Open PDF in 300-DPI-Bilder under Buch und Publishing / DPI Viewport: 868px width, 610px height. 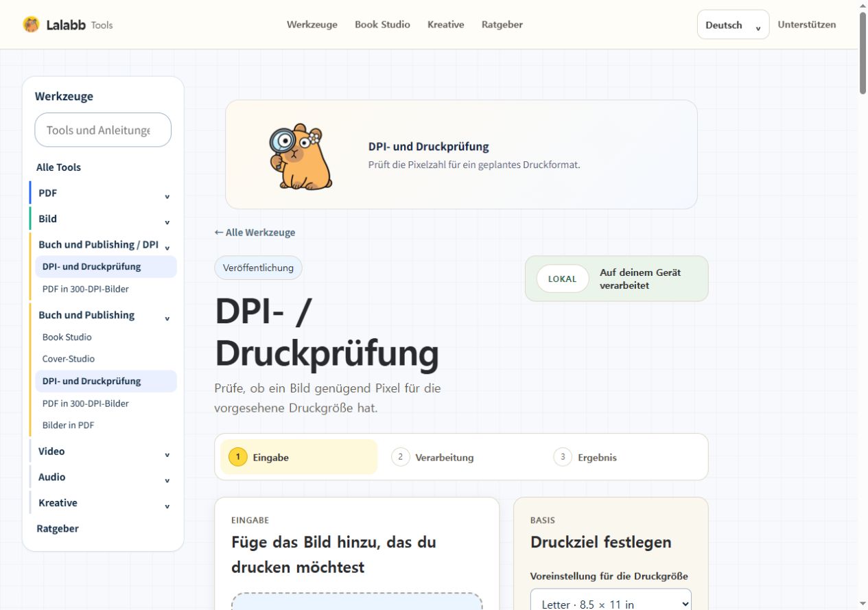coord(86,289)
